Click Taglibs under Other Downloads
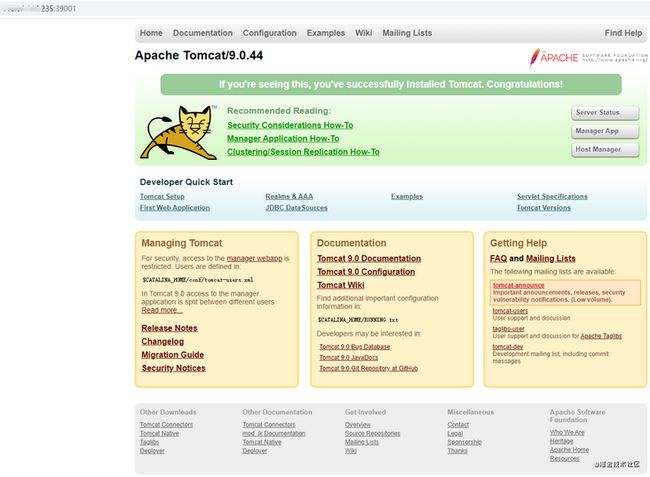The width and height of the screenshot is (650, 477). click(149, 442)
